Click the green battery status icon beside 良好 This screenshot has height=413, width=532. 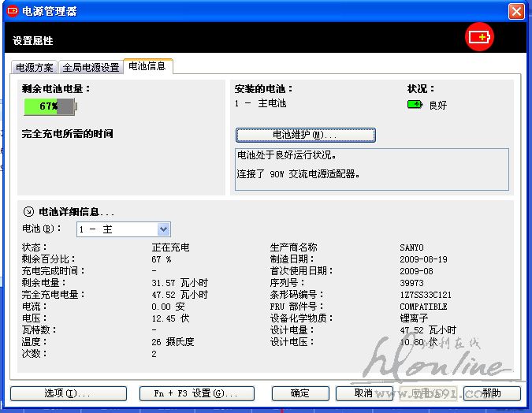click(x=415, y=105)
